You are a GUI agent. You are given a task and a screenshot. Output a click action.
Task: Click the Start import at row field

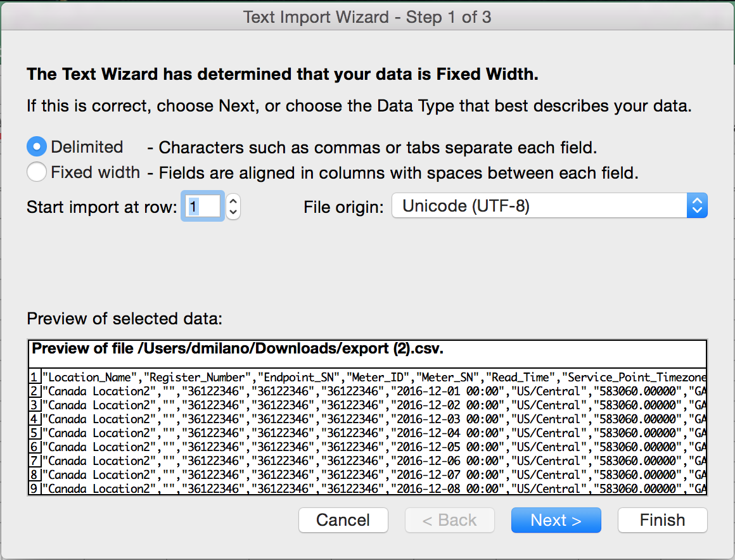coord(202,207)
